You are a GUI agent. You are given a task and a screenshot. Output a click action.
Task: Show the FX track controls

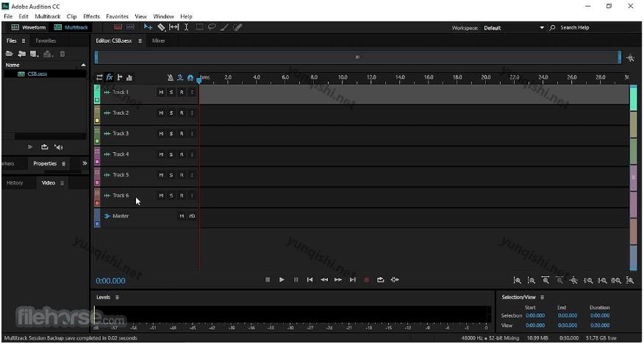coord(110,77)
